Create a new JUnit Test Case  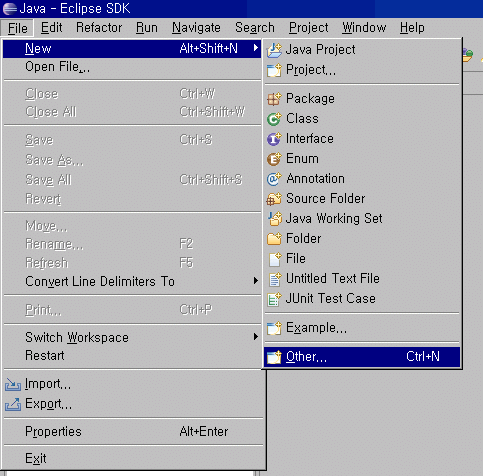click(362, 299)
